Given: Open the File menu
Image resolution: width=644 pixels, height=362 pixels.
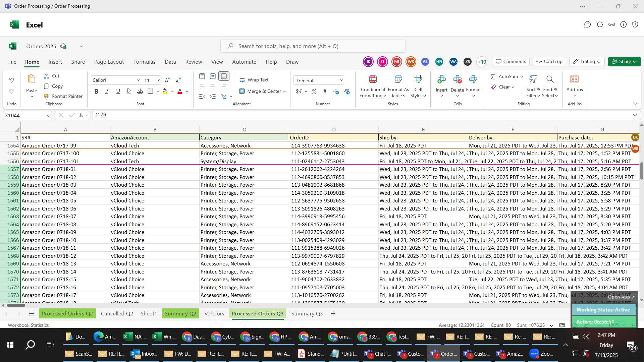Looking at the screenshot, I should [x=12, y=62].
